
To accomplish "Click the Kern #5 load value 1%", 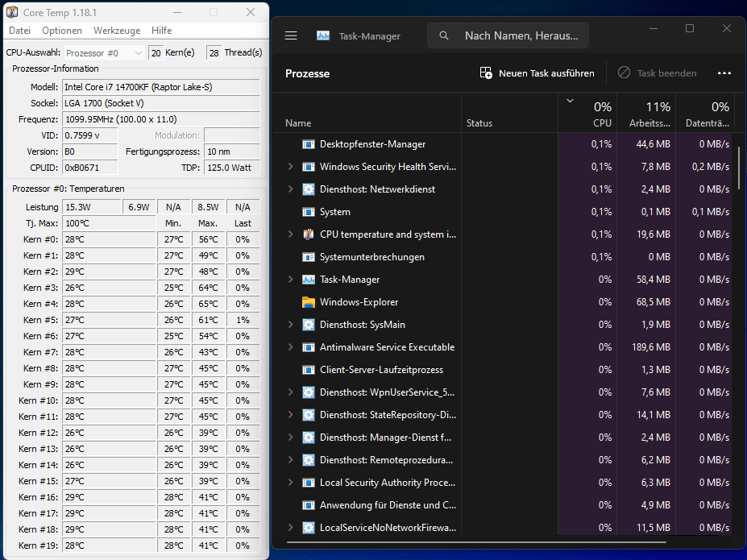I will tap(243, 320).
